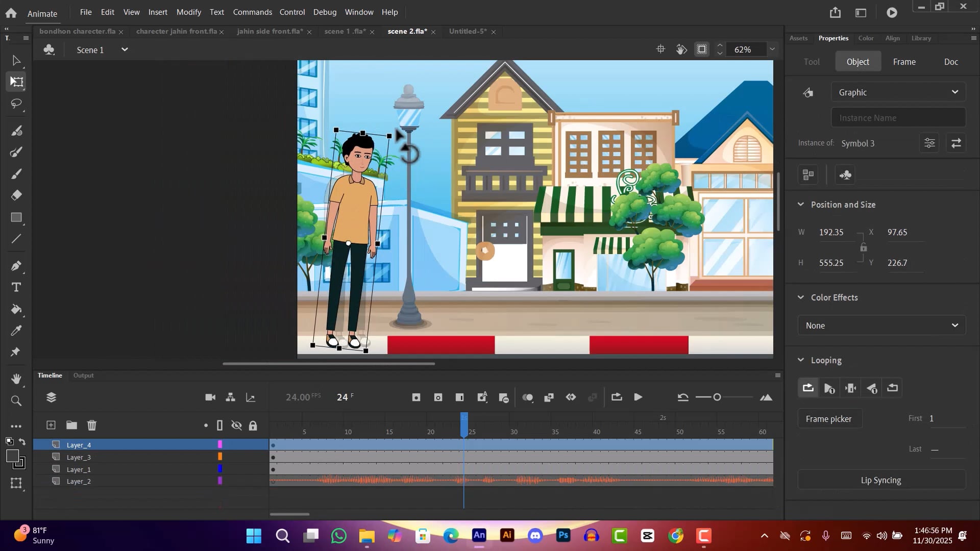Select the Zoom magnifier tool
The width and height of the screenshot is (980, 551).
[16, 401]
